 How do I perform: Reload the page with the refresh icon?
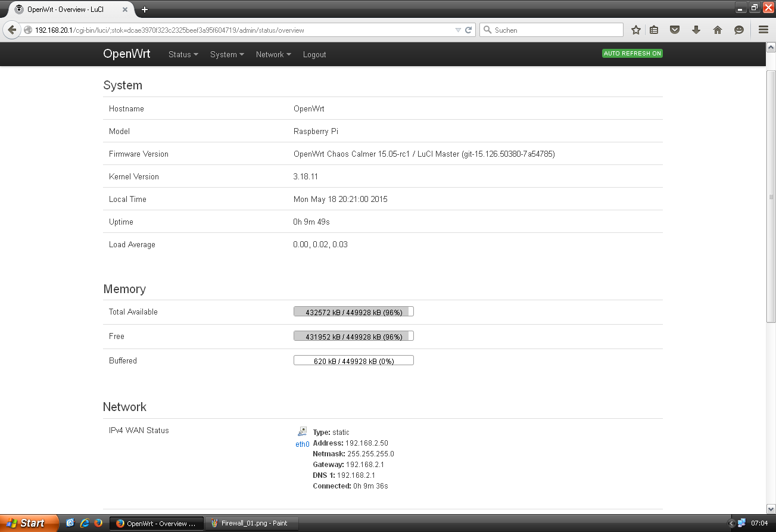469,30
